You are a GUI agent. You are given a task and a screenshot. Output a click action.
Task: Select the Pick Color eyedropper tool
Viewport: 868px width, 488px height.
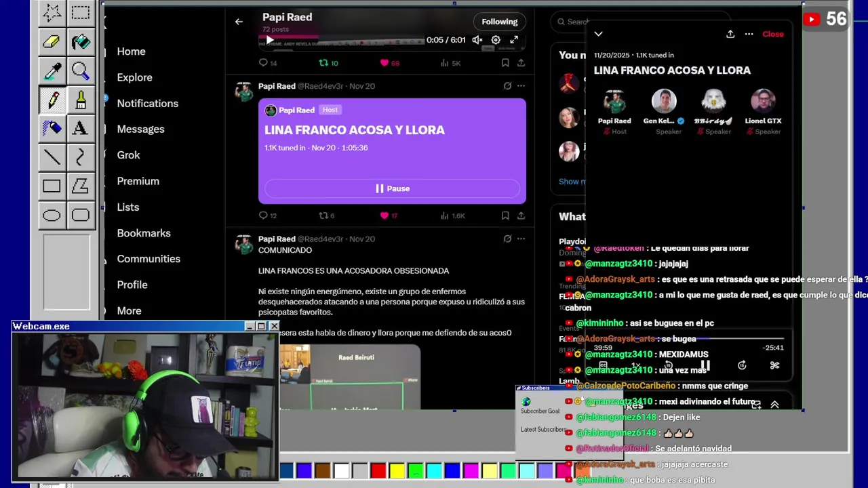coord(52,70)
